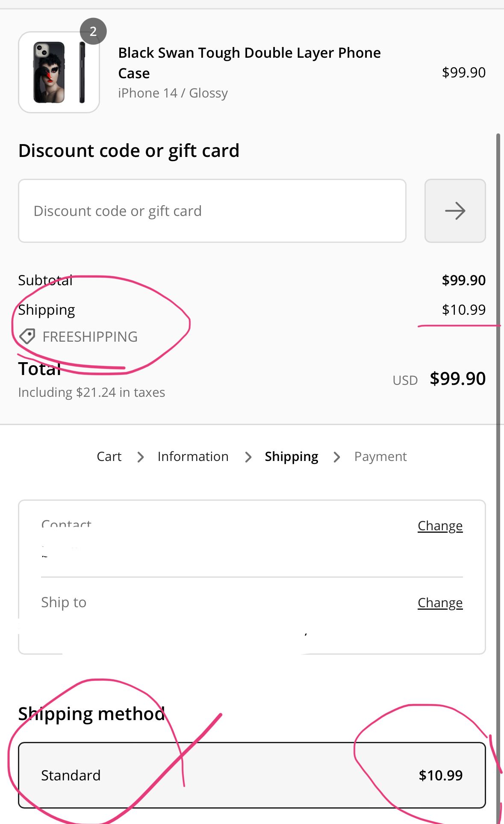504x824 pixels.
Task: Go back to Cart in the breadcrumb
Action: click(109, 457)
